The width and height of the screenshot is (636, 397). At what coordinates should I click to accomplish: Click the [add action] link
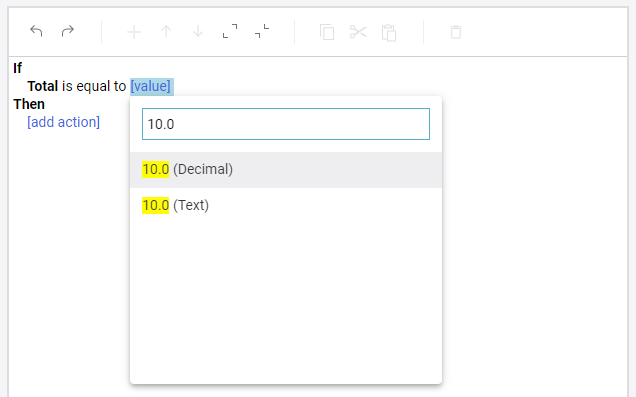tap(63, 122)
